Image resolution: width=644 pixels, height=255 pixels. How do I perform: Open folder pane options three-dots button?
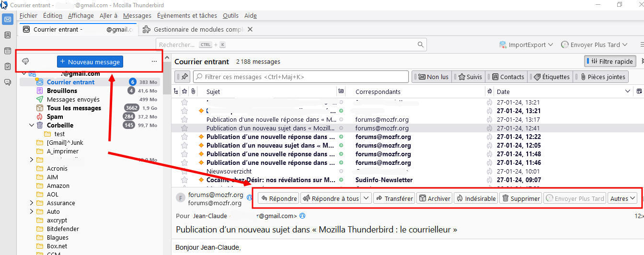click(154, 61)
